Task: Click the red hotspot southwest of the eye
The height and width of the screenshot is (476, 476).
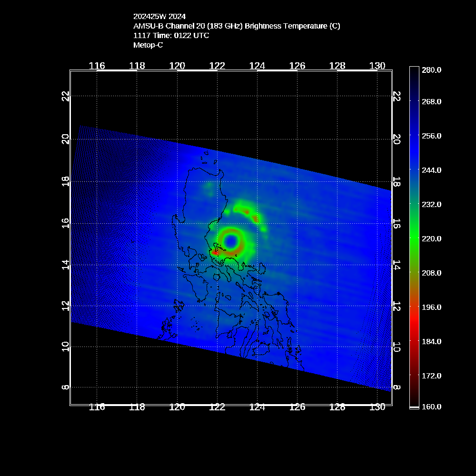Action: coord(216,253)
